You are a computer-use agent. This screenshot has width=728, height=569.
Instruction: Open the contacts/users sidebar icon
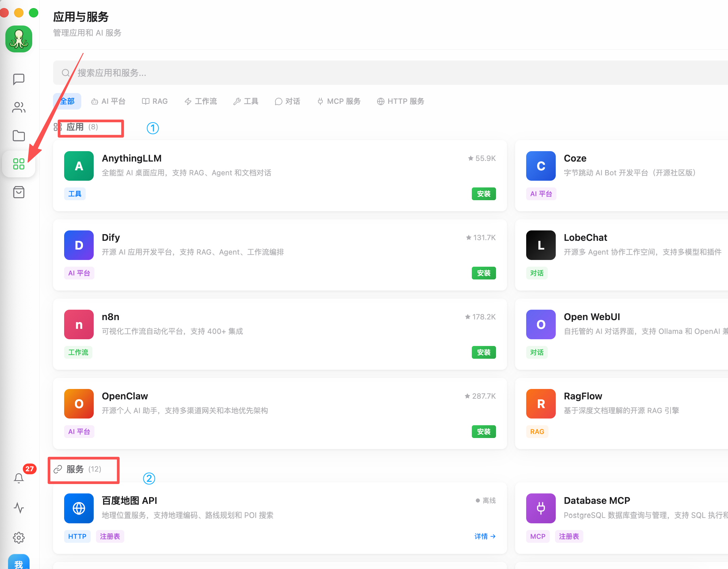point(19,107)
